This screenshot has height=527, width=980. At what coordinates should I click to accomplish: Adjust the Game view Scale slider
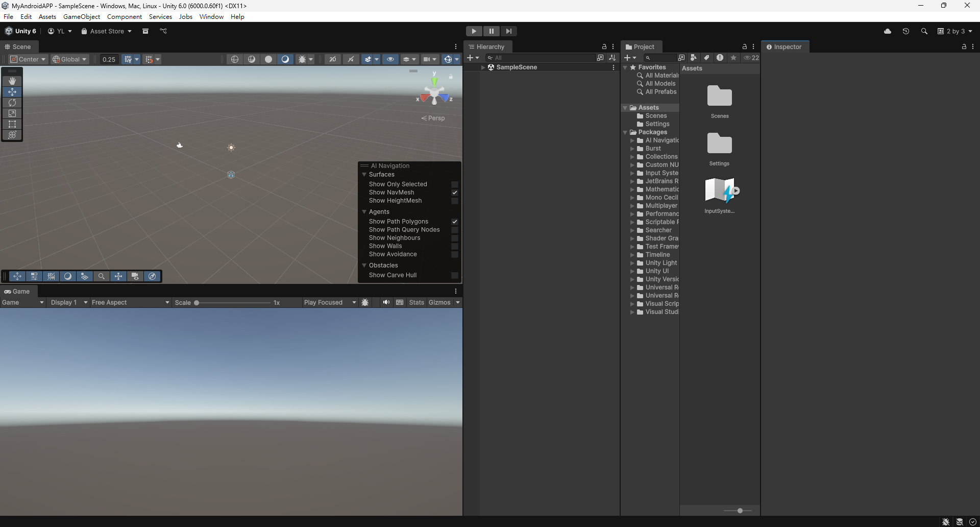point(197,303)
